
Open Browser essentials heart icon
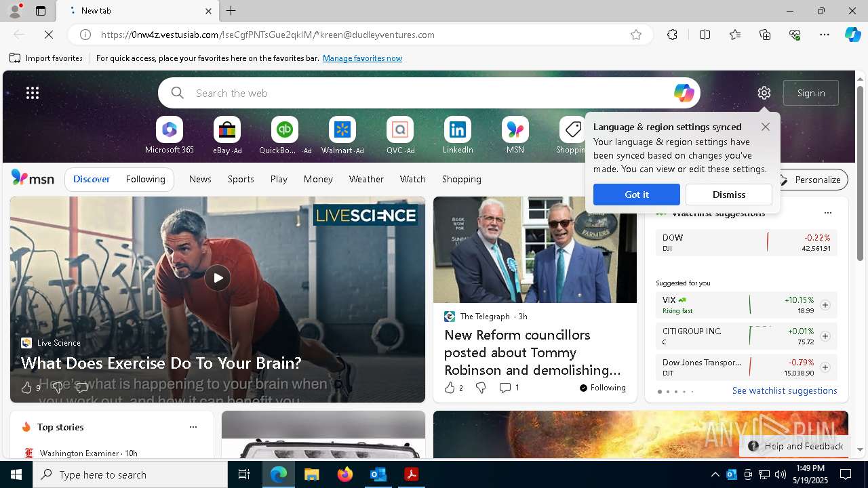(795, 35)
